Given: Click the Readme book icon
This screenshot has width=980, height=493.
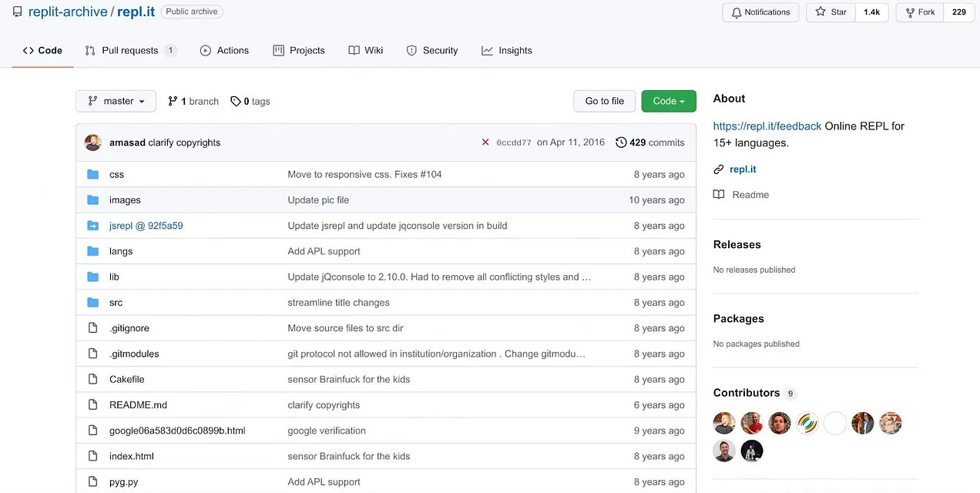Looking at the screenshot, I should [719, 195].
